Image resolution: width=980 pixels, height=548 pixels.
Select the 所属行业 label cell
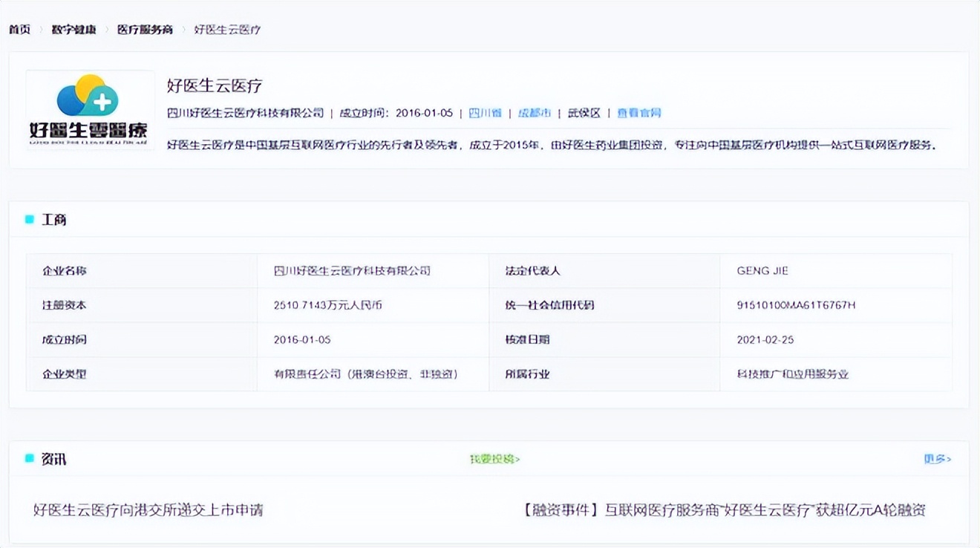[x=604, y=374]
